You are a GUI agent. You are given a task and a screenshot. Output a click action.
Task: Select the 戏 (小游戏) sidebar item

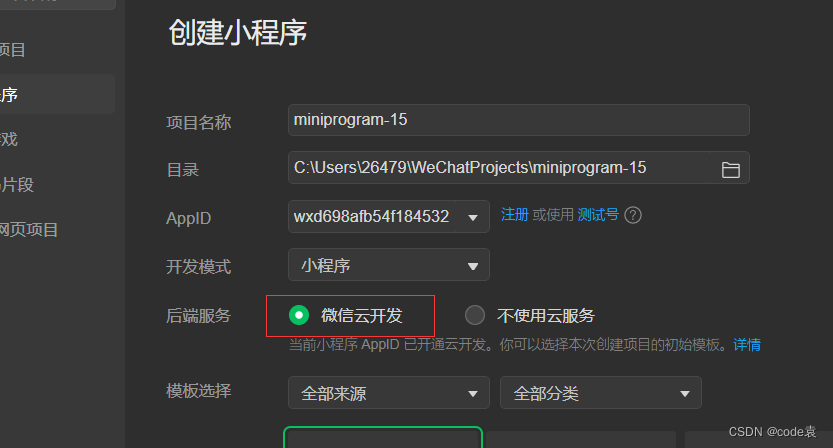(x=9, y=139)
